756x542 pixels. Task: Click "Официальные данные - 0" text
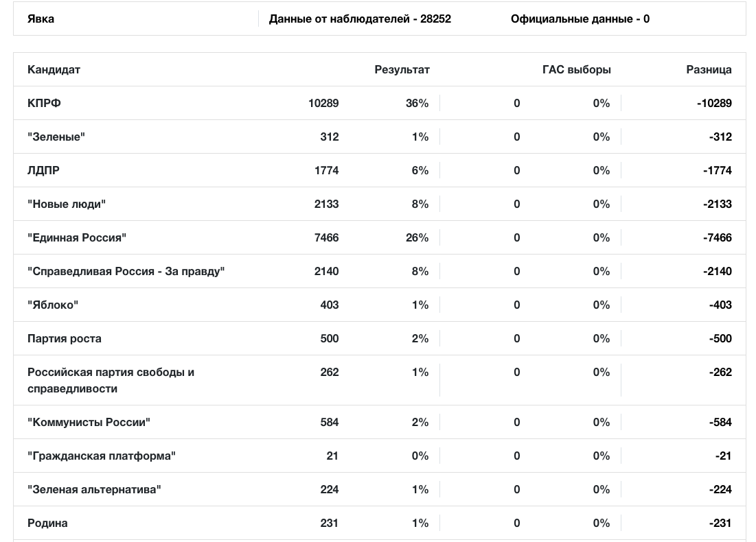click(580, 19)
